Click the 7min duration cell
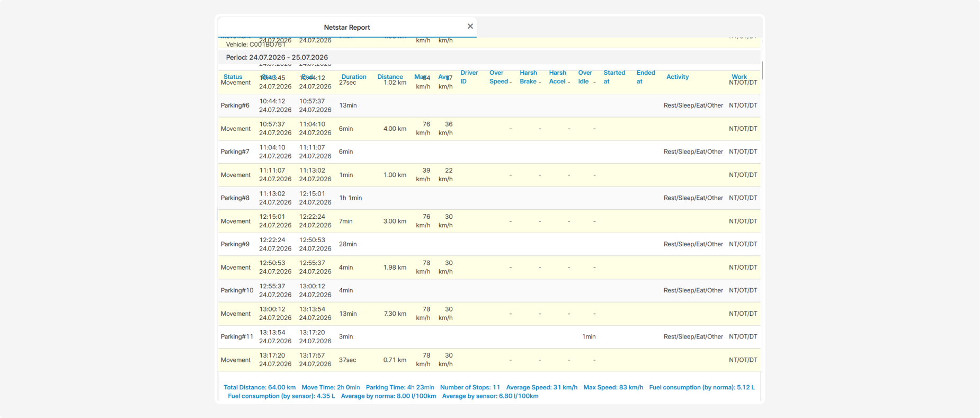The image size is (980, 418). [x=346, y=221]
